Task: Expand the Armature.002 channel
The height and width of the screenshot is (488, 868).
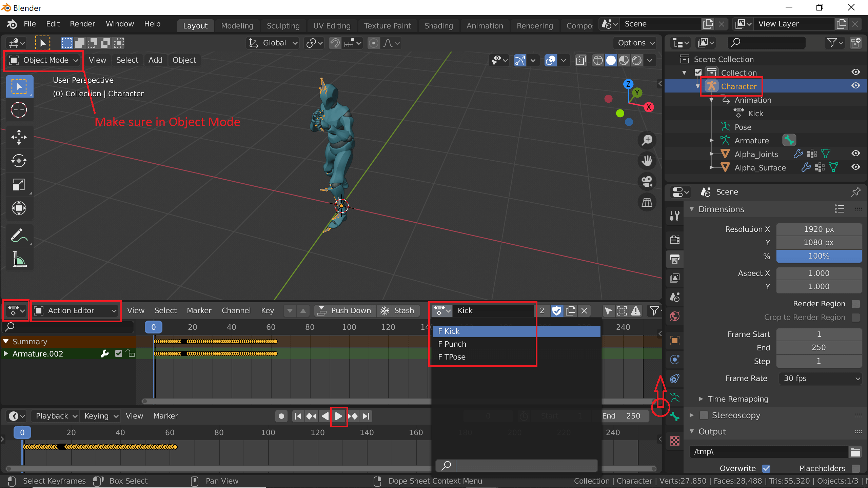Action: point(5,353)
